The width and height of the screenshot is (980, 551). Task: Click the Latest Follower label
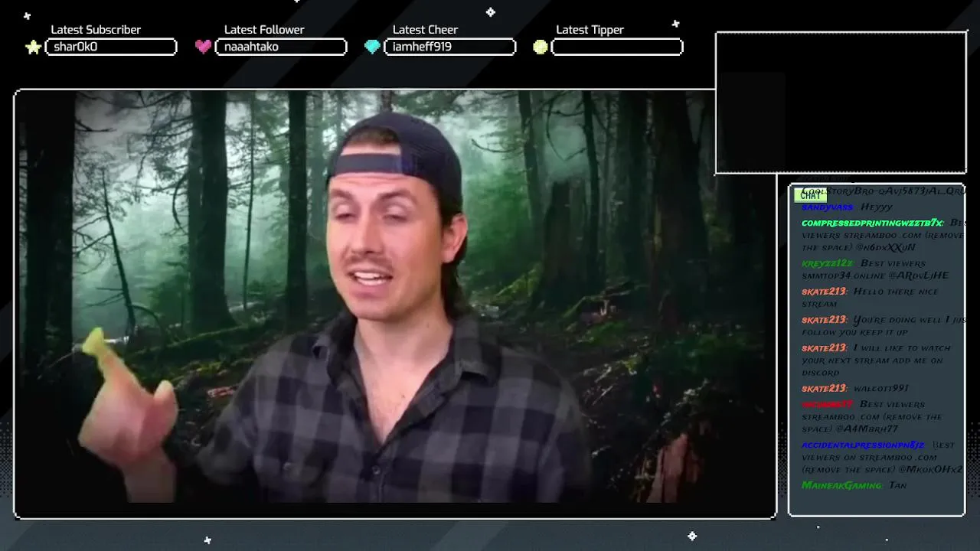coord(264,29)
